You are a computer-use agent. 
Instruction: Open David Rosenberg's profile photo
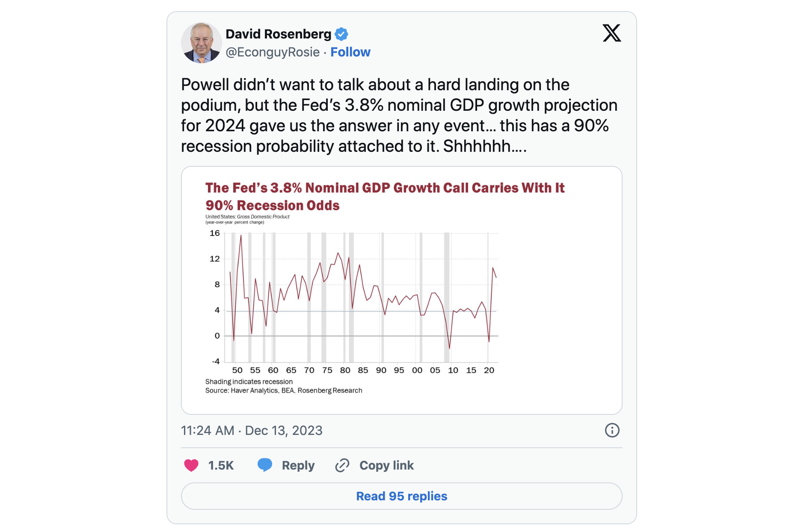pyautogui.click(x=201, y=43)
